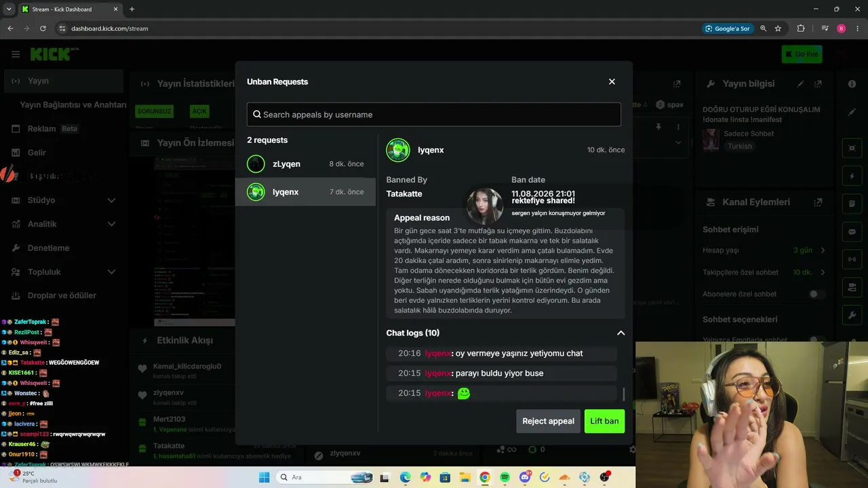Click the SORUNSUZ status badge
868x488 pixels.
154,111
